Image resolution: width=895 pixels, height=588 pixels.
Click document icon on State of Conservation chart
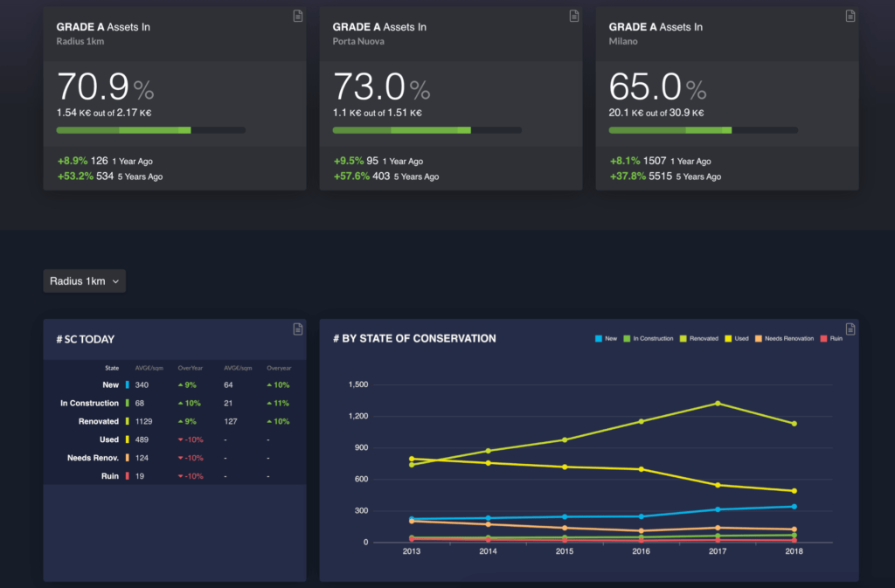point(850,329)
